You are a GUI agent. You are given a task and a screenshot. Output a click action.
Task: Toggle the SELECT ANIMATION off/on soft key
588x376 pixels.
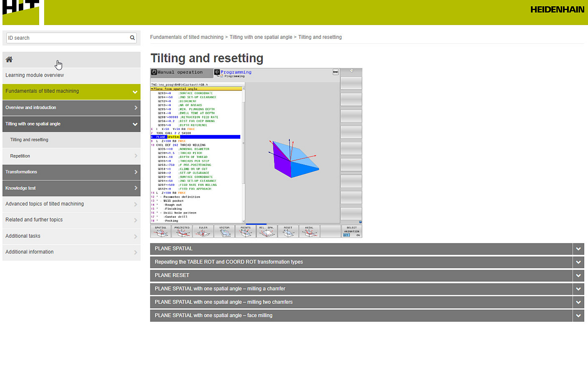tap(351, 231)
